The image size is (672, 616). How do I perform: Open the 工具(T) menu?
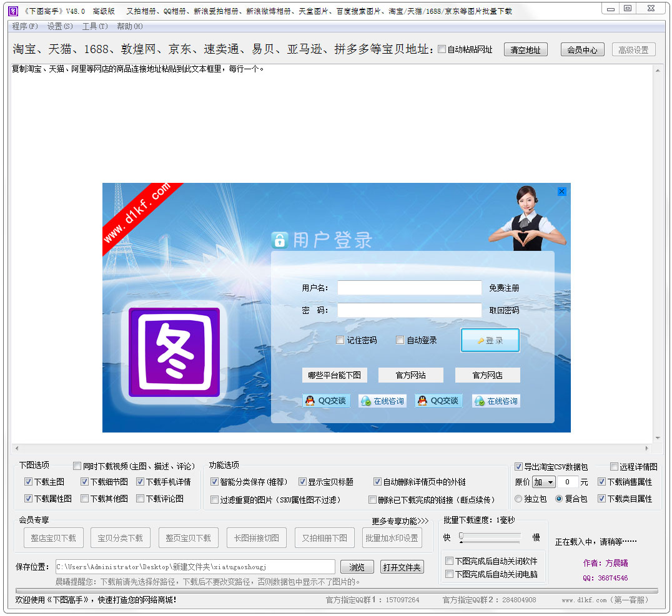click(95, 27)
